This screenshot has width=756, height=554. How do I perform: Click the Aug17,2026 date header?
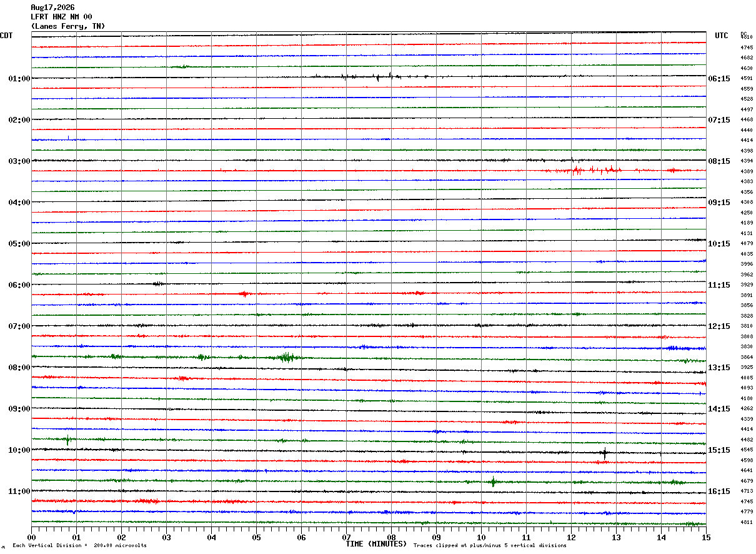click(x=52, y=8)
